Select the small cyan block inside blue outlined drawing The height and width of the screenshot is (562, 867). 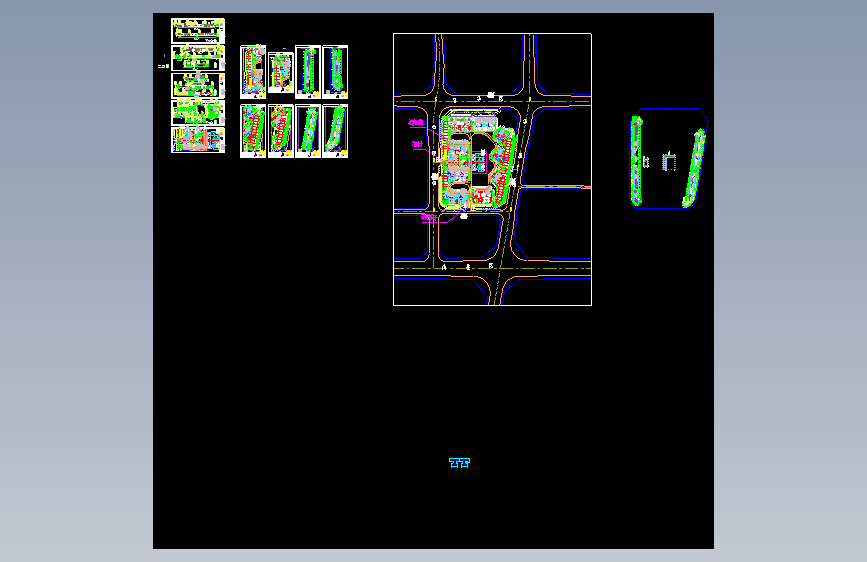[x=669, y=162]
